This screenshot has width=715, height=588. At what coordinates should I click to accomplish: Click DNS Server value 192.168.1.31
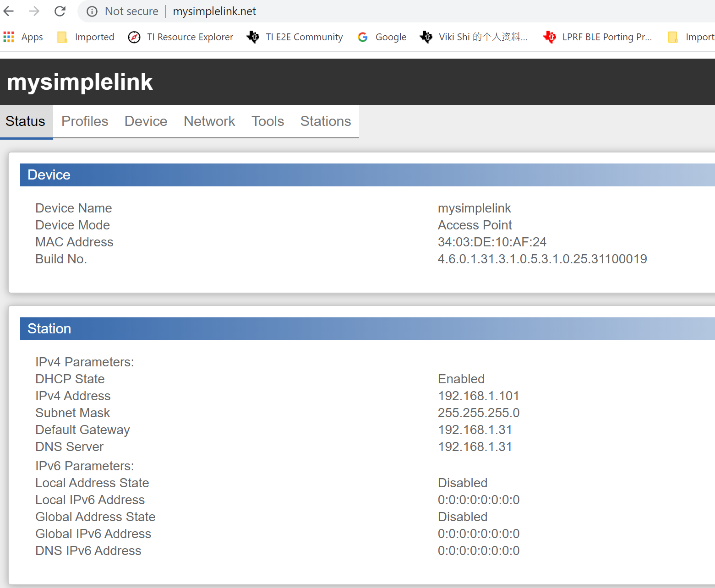[475, 447]
